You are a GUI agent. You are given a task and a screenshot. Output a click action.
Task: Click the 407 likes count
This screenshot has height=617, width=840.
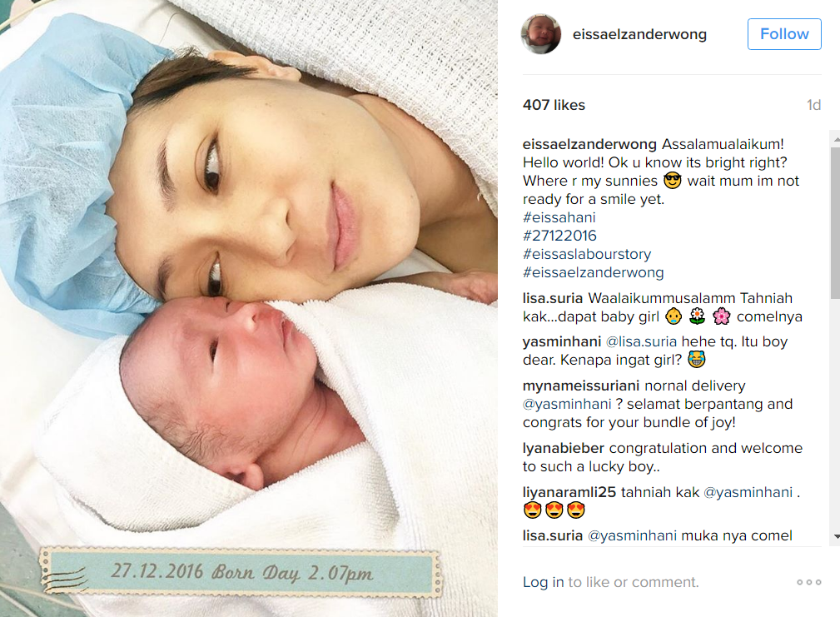click(554, 105)
